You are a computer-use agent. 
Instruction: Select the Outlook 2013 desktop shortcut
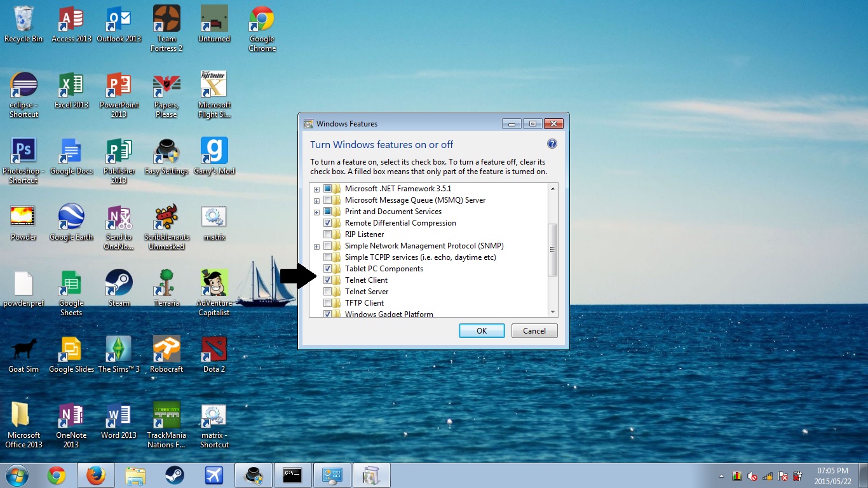pyautogui.click(x=119, y=24)
